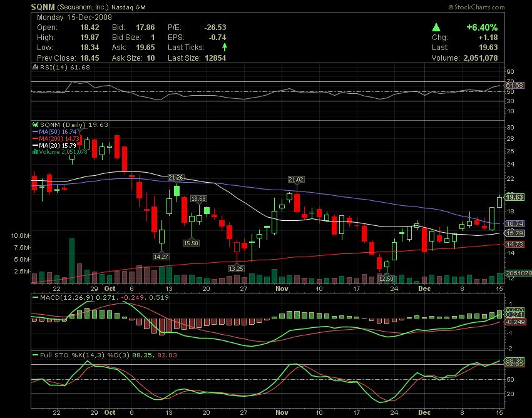Image resolution: width=532 pixels, height=418 pixels.
Task: Click the 21.02 price peak label
Action: 296,180
